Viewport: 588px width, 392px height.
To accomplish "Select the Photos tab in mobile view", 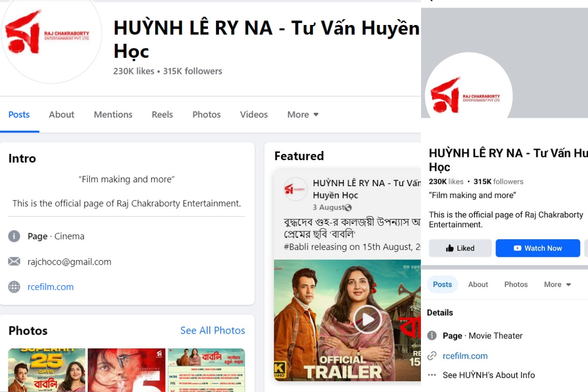I will pyautogui.click(x=516, y=285).
